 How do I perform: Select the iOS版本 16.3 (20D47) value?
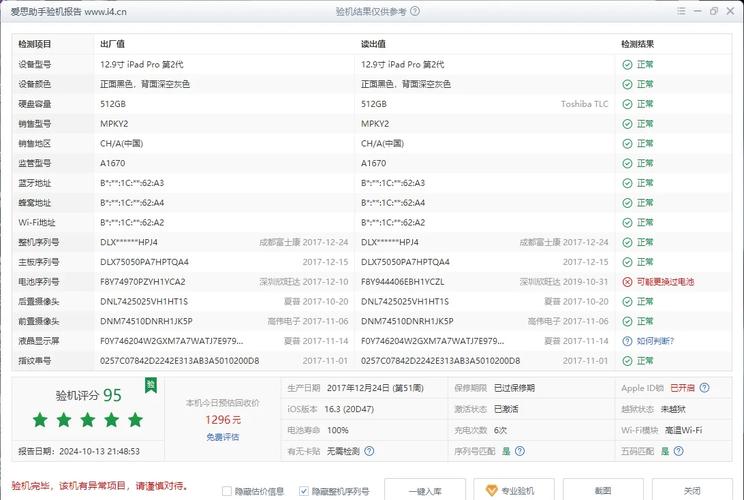point(349,409)
